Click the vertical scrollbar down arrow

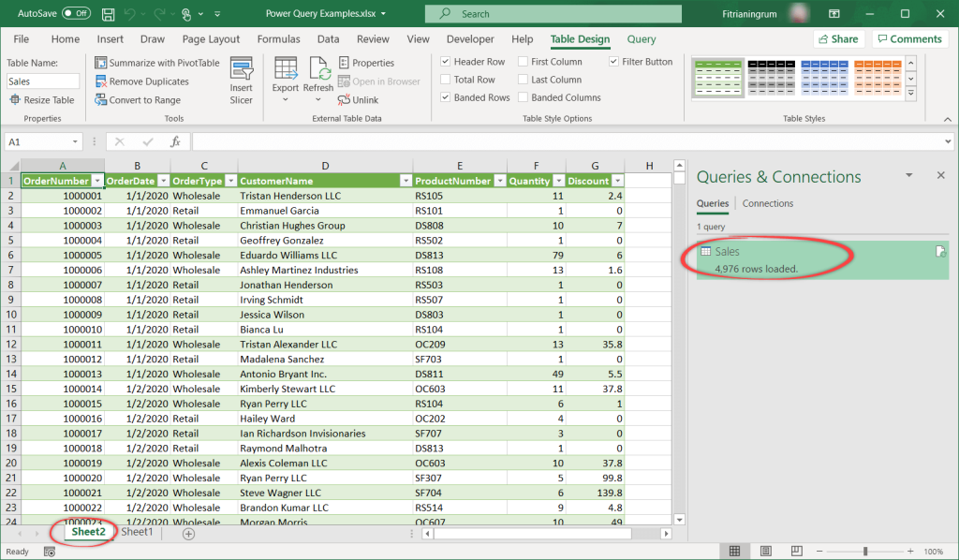coord(679,520)
